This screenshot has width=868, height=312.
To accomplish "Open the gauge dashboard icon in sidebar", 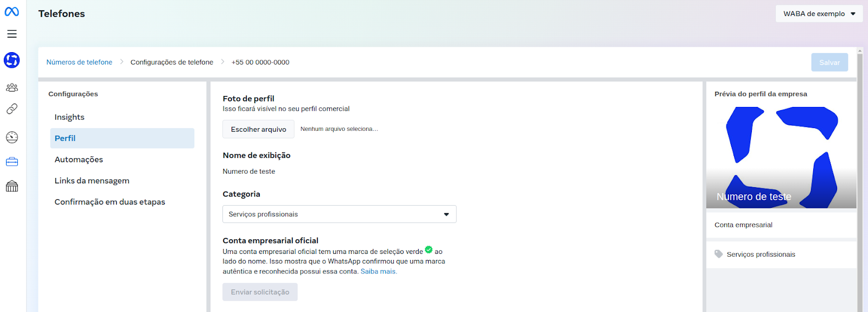I will point(12,137).
